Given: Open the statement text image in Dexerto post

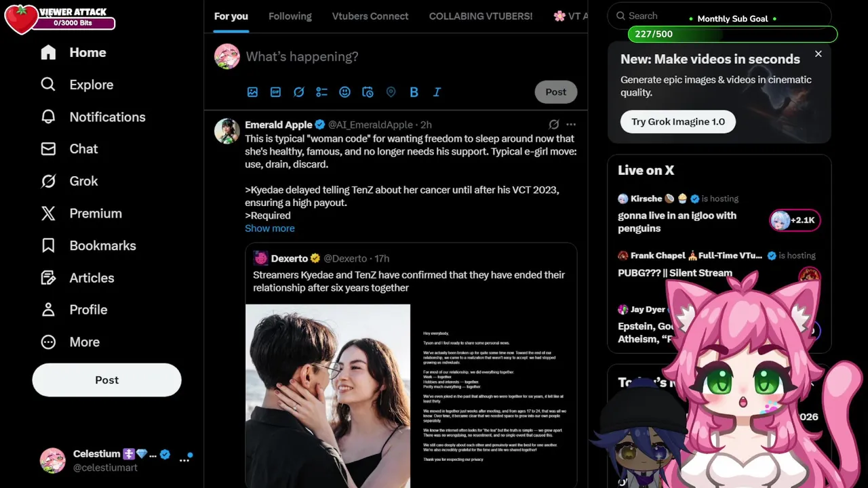Looking at the screenshot, I should [x=494, y=396].
